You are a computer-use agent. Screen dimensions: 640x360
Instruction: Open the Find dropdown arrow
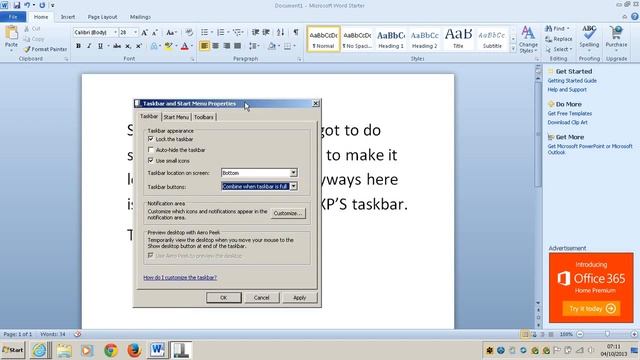tap(568, 29)
